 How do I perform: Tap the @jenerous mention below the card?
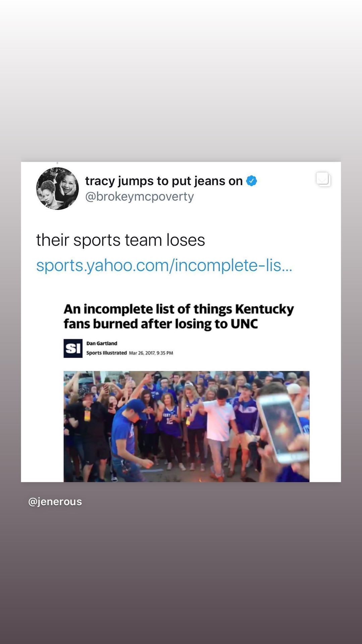click(x=55, y=501)
